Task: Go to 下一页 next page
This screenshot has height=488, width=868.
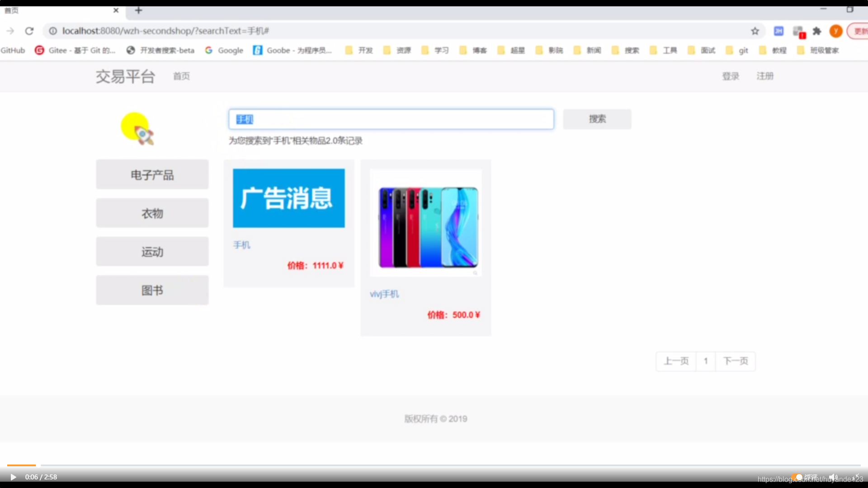Action: [x=736, y=361]
